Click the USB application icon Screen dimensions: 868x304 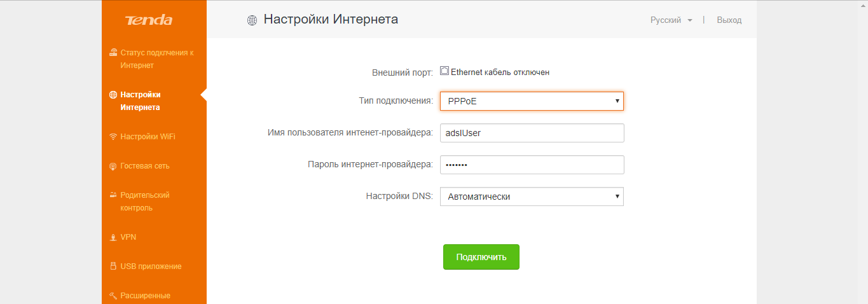[113, 266]
